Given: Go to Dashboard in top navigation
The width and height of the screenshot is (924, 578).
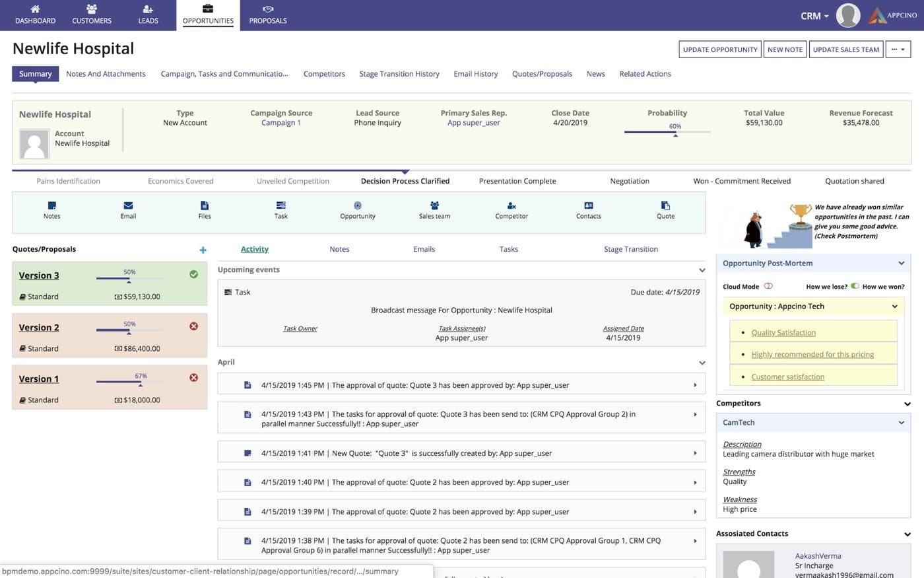Looking at the screenshot, I should click(35, 15).
